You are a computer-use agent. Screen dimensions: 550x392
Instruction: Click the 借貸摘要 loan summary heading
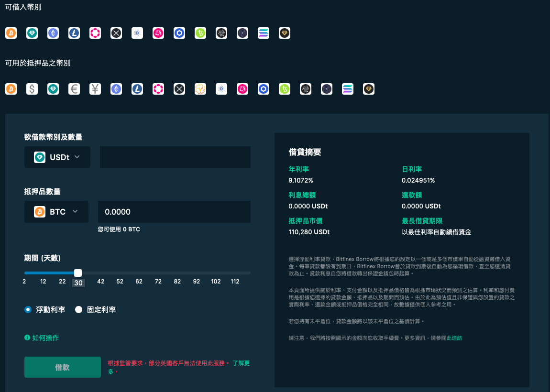point(305,152)
